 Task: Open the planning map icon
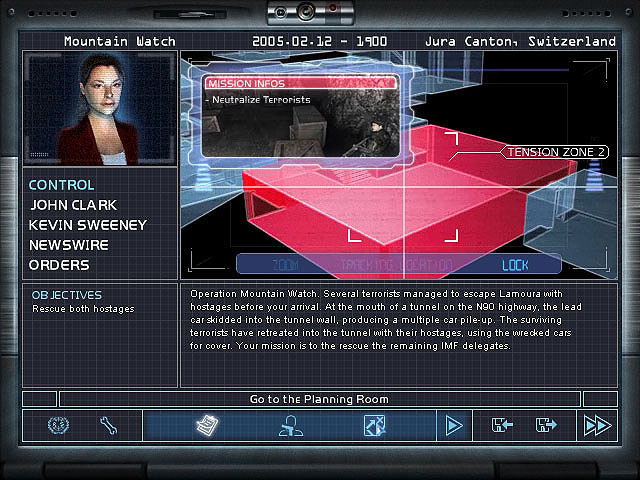tap(375, 425)
